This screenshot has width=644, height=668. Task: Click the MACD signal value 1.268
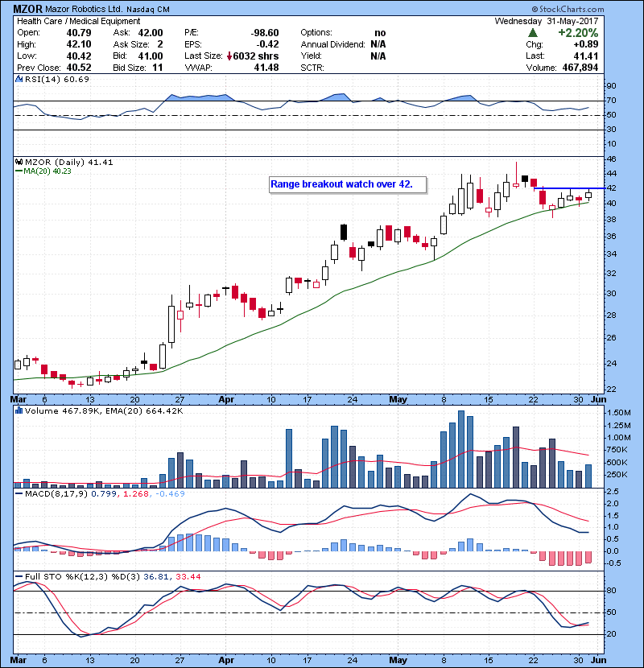[x=136, y=493]
